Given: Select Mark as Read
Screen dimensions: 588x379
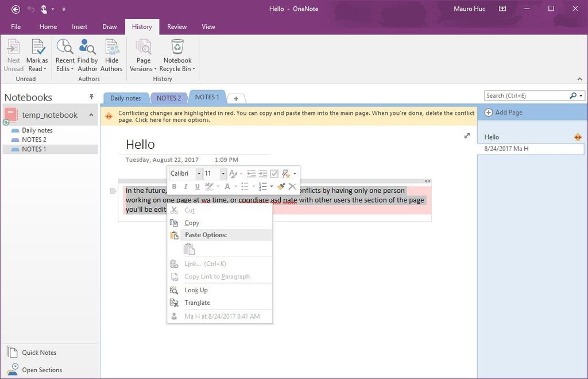Looking at the screenshot, I should tap(37, 55).
